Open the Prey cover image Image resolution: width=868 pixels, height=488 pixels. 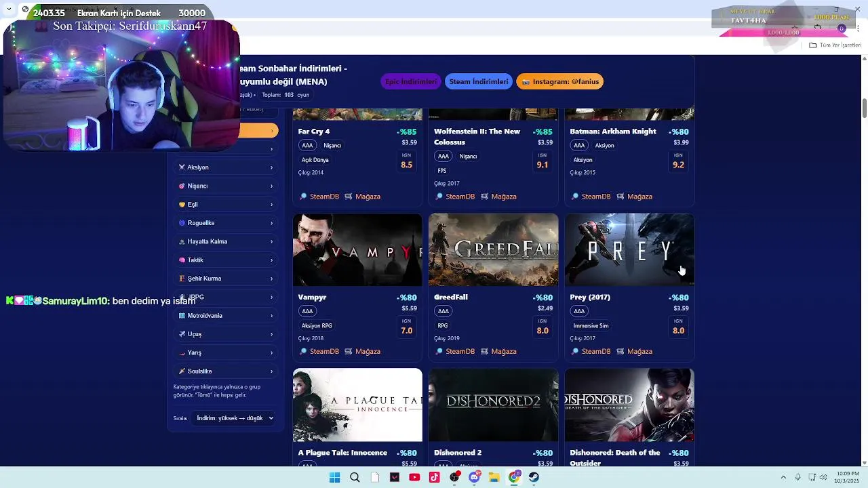[x=629, y=250]
